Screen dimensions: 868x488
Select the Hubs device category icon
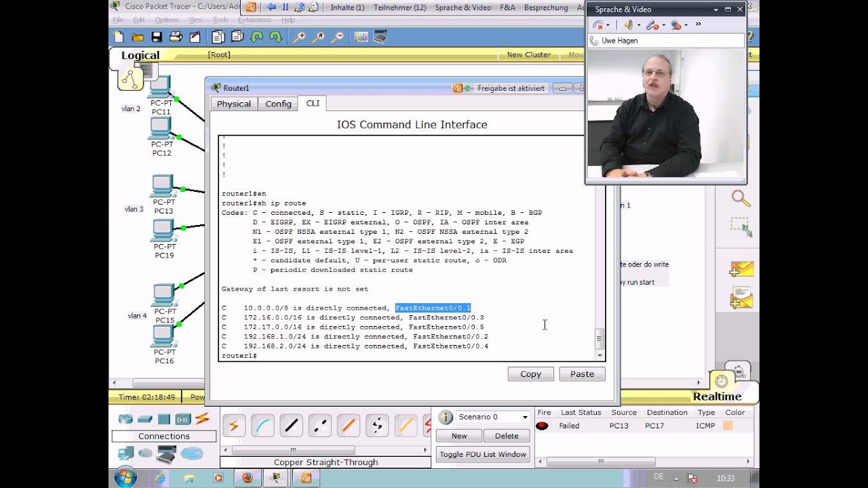[x=164, y=419]
